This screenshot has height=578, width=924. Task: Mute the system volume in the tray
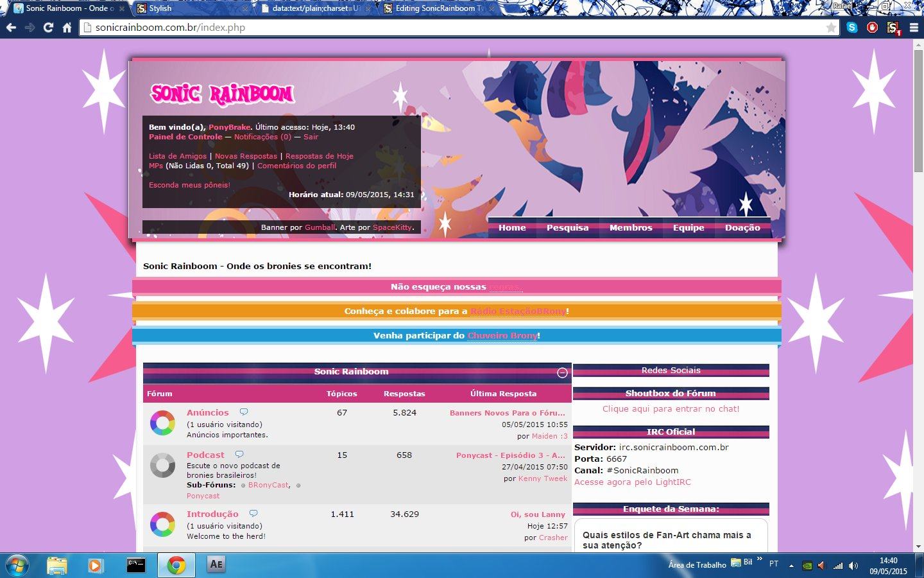pos(853,566)
